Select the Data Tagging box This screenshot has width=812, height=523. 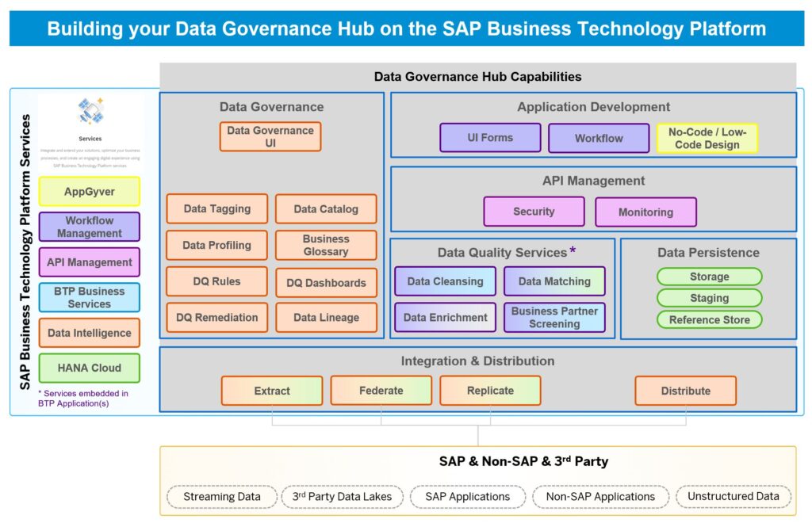click(x=217, y=208)
